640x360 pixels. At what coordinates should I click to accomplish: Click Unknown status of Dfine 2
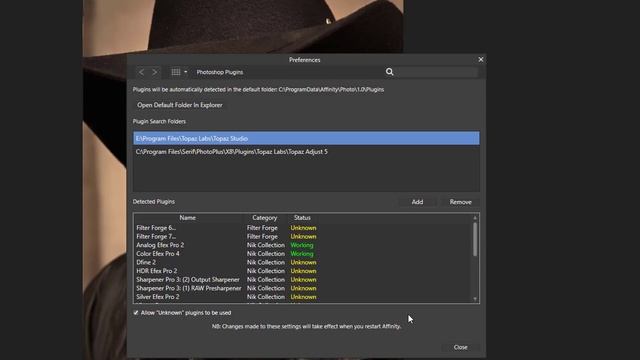(303, 262)
